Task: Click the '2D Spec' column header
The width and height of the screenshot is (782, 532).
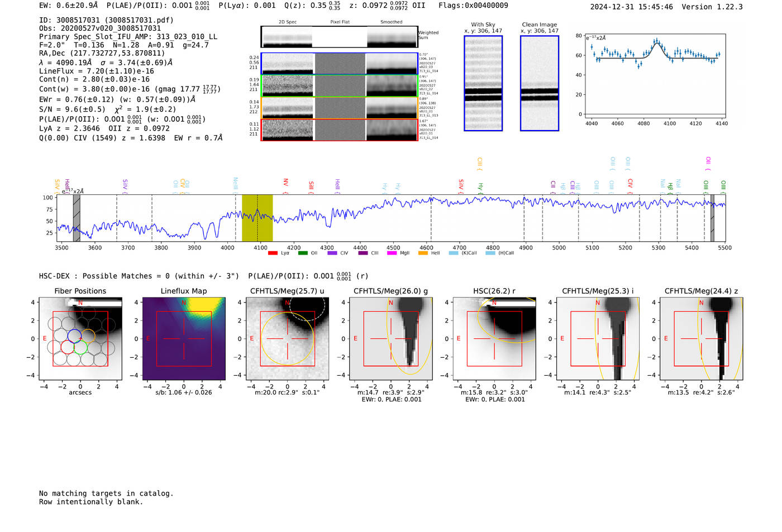Action: click(288, 22)
